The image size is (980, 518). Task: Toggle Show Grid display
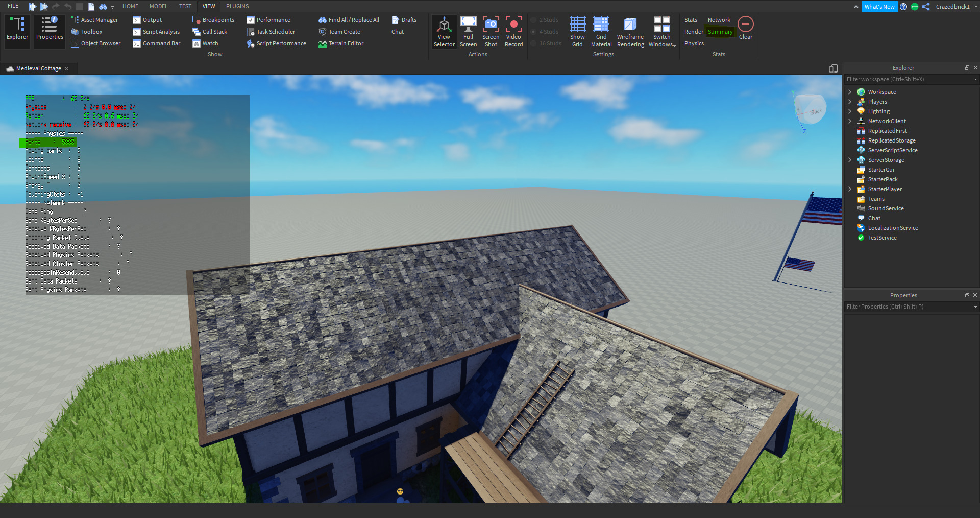[577, 31]
